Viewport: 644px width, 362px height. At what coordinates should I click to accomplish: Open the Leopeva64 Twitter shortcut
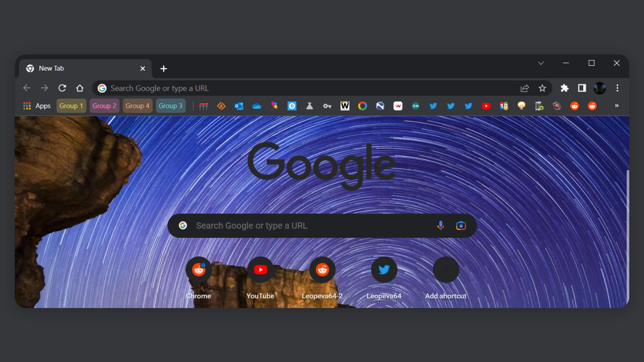pos(384,270)
